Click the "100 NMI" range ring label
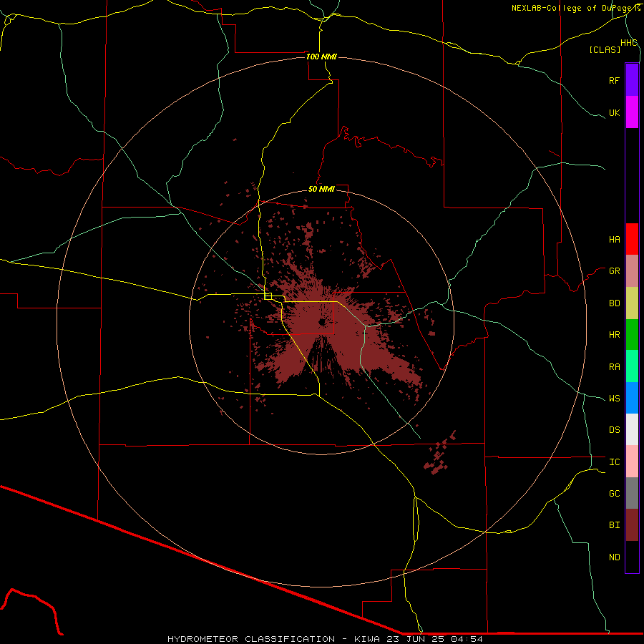The width and height of the screenshot is (644, 644). [x=321, y=57]
